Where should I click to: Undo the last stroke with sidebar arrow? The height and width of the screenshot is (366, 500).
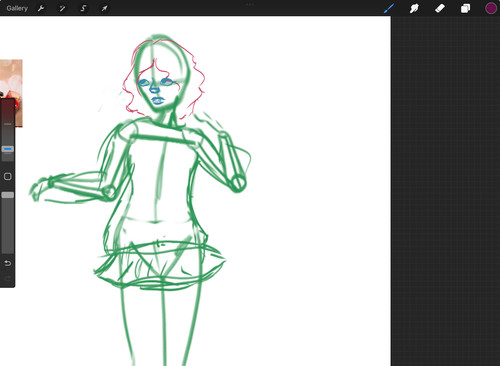click(8, 263)
